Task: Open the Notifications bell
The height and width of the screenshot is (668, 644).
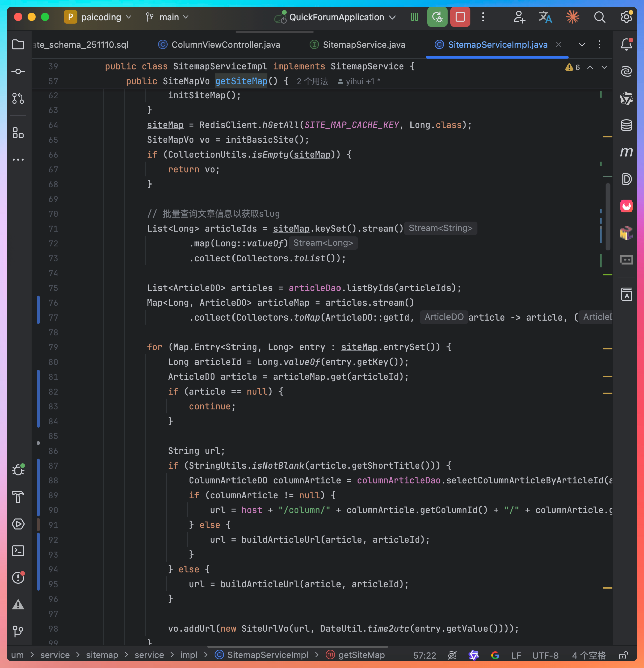Action: pyautogui.click(x=626, y=45)
